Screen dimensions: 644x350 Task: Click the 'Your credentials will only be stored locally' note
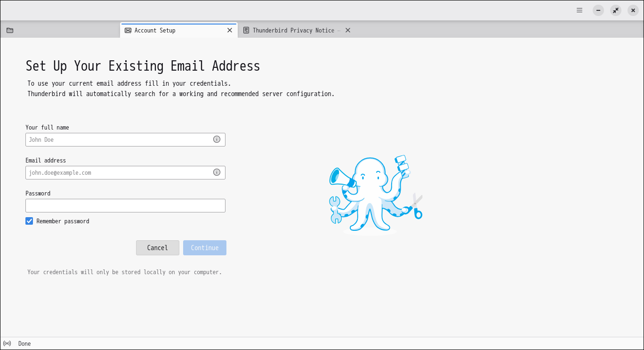tap(124, 272)
